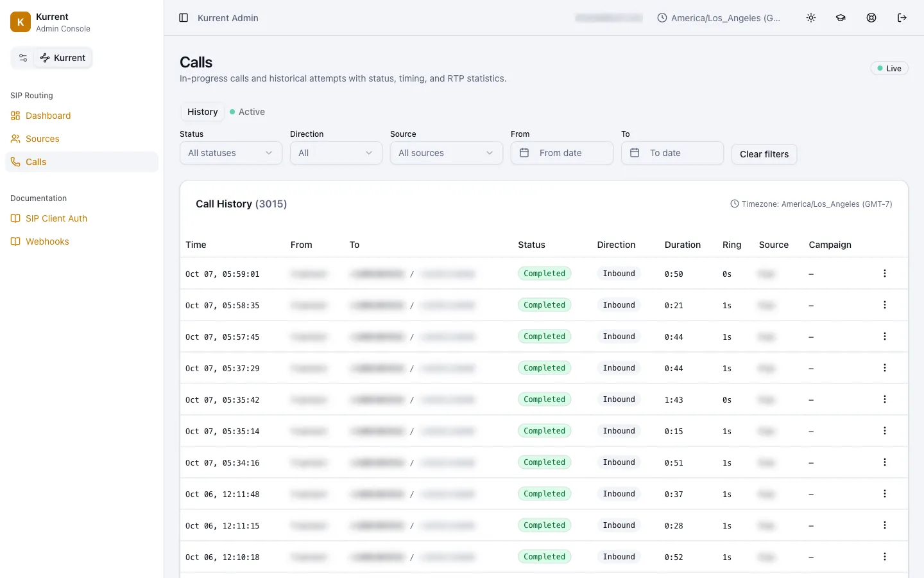
Task: Select the Kurrent workspace button
Action: pyautogui.click(x=64, y=58)
